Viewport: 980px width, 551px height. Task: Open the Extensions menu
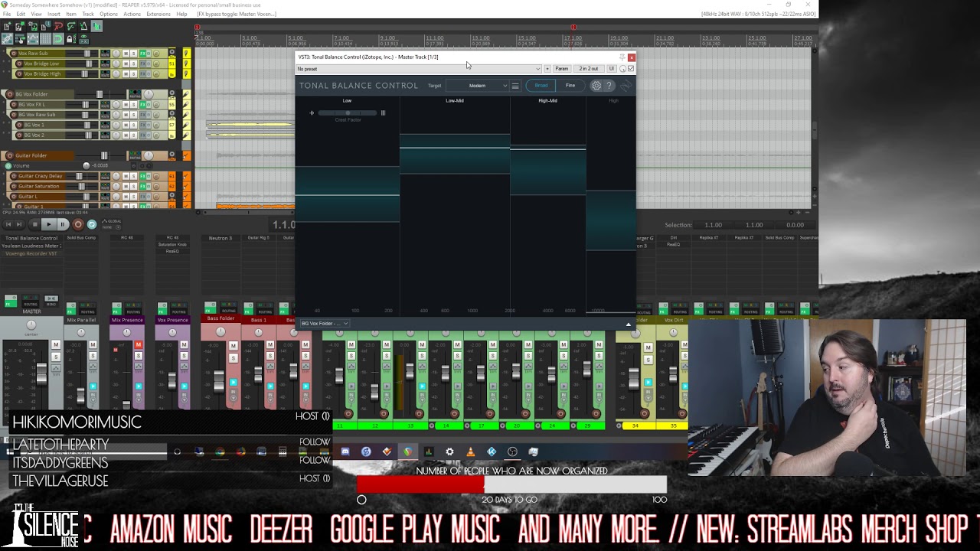[x=158, y=14]
